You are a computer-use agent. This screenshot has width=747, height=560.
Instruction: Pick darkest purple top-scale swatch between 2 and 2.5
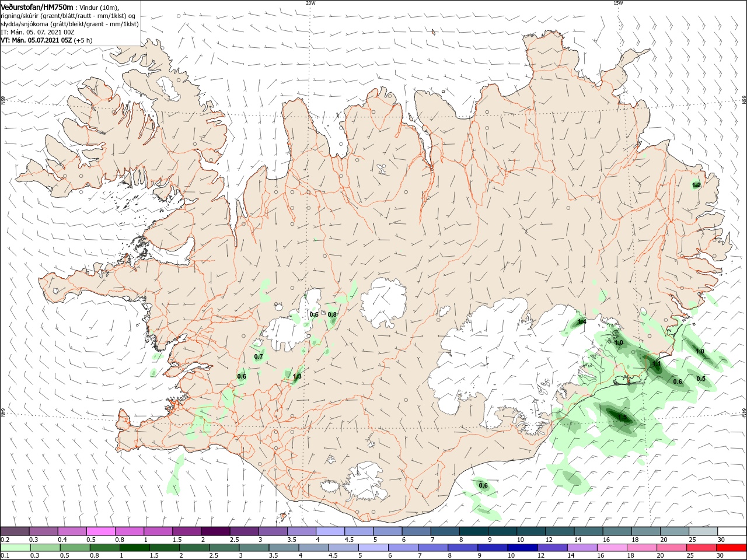point(215,531)
